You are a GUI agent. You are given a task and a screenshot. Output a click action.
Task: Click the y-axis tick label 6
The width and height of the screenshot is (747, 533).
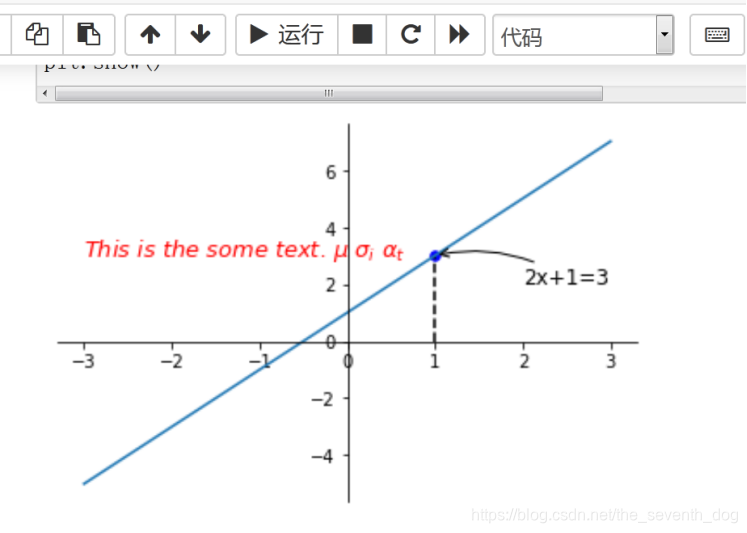pyautogui.click(x=331, y=172)
